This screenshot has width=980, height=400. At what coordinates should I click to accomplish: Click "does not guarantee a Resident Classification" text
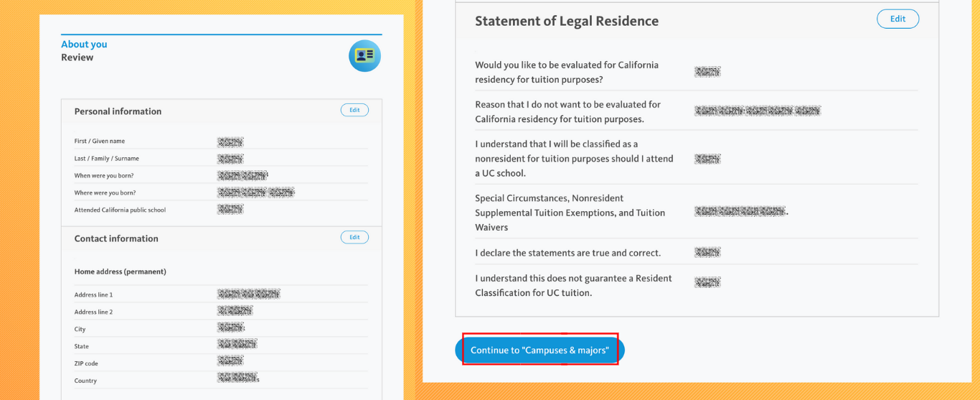(574, 285)
